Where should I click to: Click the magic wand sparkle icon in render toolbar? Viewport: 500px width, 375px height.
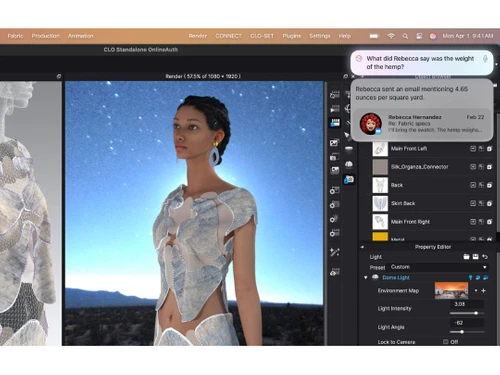point(335,252)
